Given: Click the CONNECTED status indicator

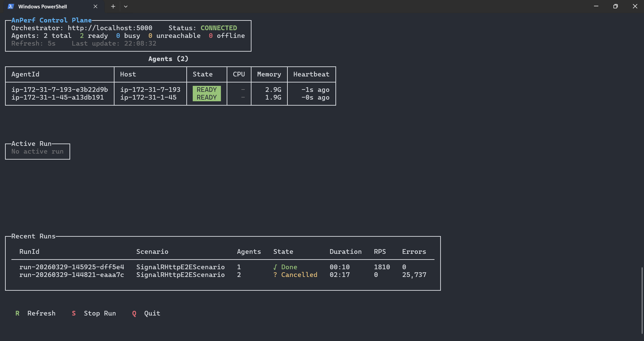Looking at the screenshot, I should tap(219, 28).
